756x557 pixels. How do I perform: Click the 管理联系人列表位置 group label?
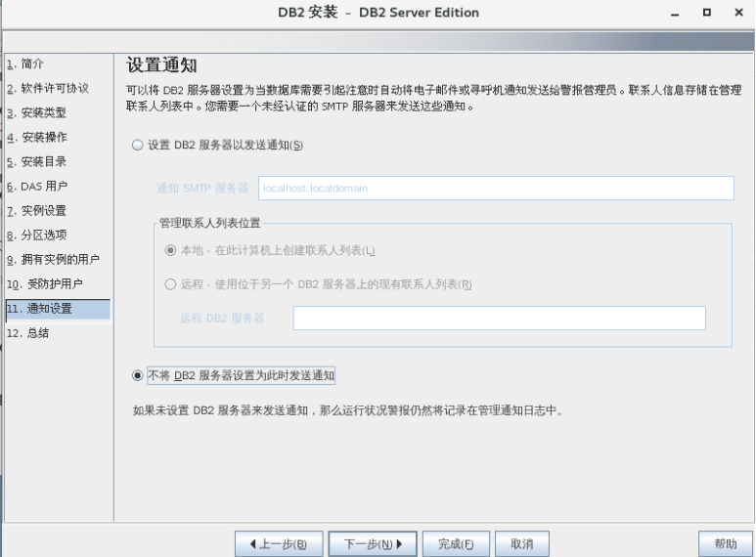209,223
